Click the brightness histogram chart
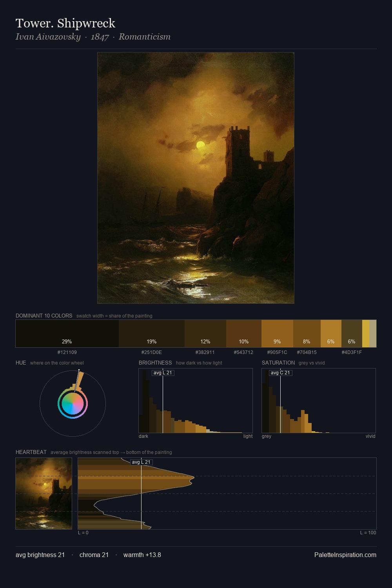 pos(196,401)
